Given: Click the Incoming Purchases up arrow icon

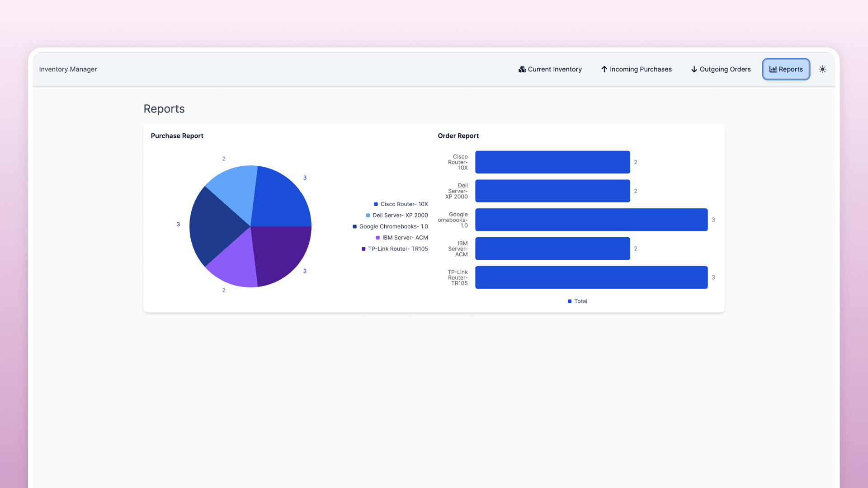Looking at the screenshot, I should 604,69.
